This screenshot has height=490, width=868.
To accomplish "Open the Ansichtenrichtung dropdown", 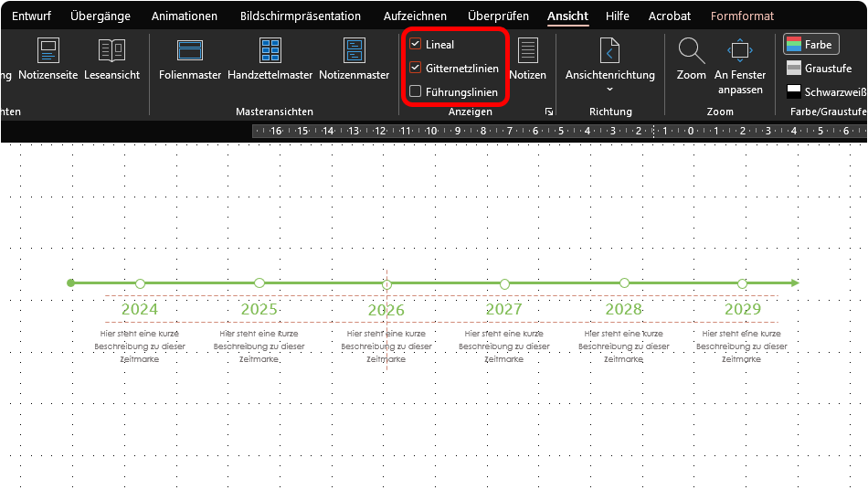I will coord(610,65).
